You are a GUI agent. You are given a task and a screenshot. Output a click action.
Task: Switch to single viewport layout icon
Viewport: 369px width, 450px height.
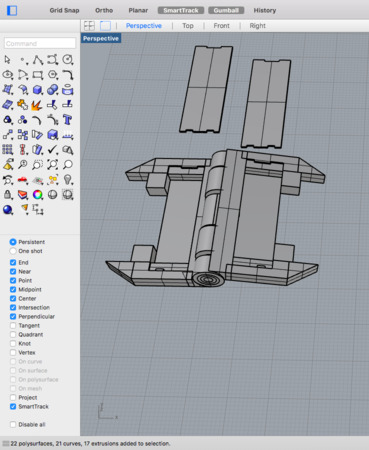[105, 26]
